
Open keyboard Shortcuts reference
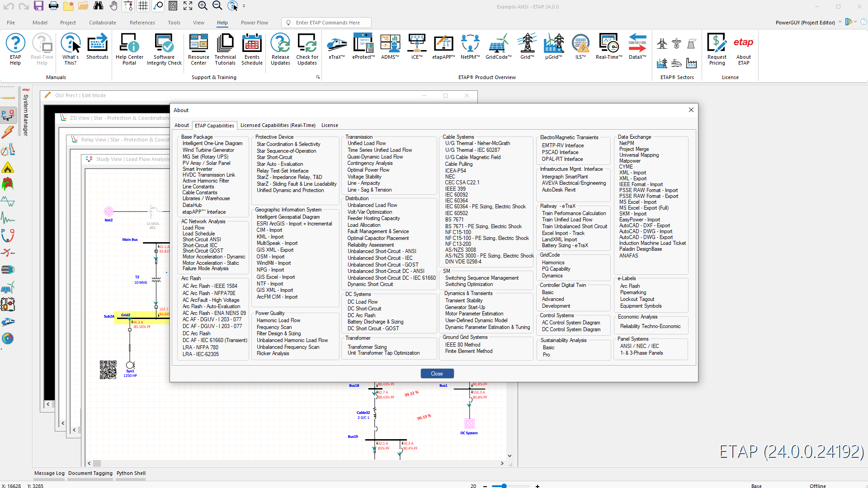(97, 47)
